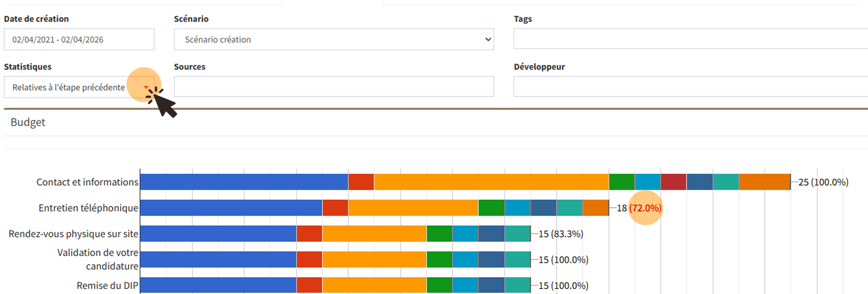This screenshot has height=294, width=868.
Task: Select dark orange end segment of Contact bar
Action: 764,182
